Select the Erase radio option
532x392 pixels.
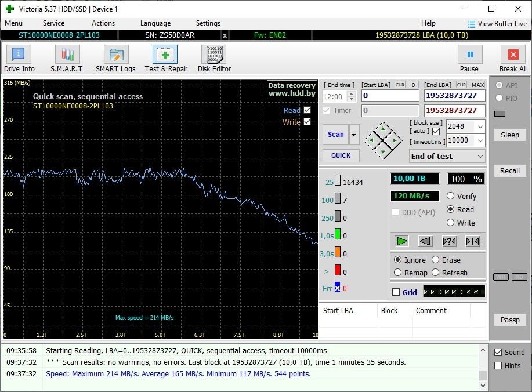(435, 259)
